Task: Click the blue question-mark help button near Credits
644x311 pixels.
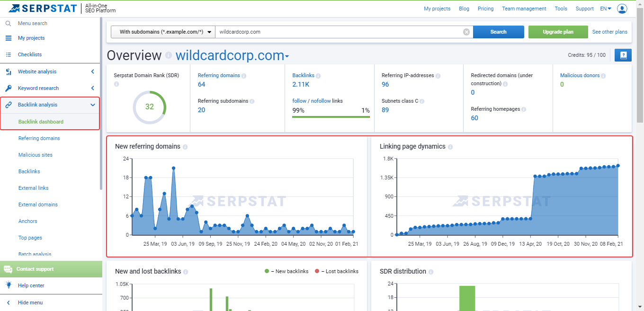Action: pos(623,55)
